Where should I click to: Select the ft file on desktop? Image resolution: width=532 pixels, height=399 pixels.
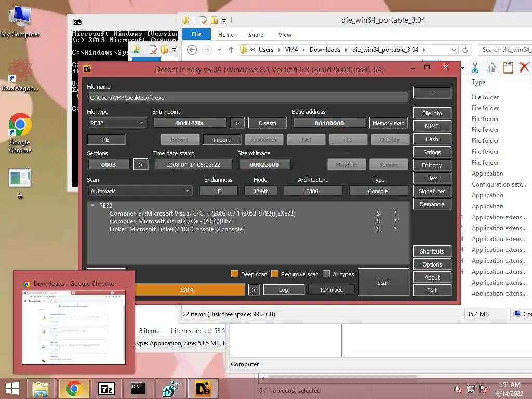tap(20, 184)
